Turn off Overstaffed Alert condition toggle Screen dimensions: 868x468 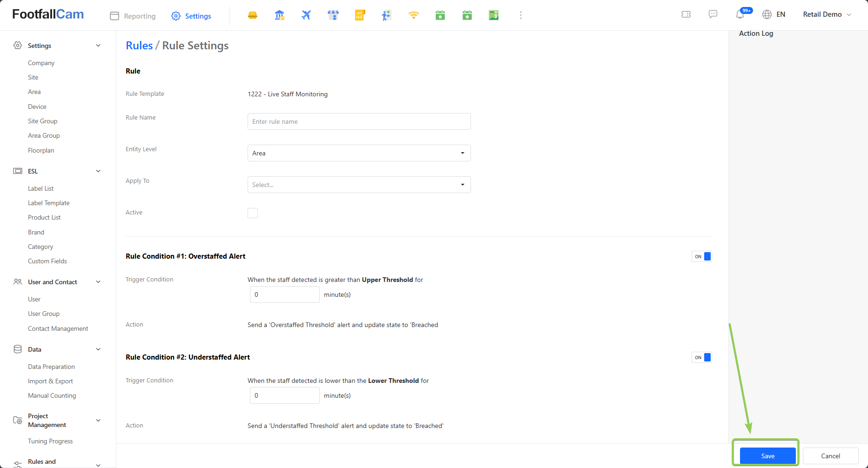702,256
